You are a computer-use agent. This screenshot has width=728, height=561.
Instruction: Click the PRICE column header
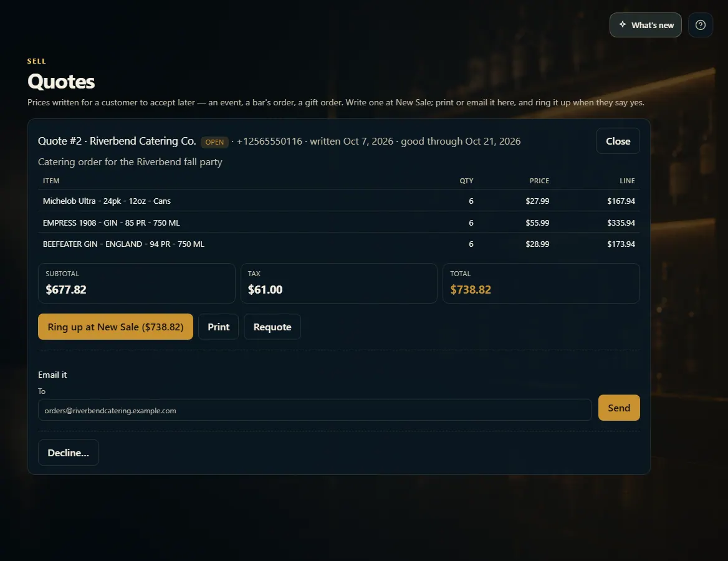(539, 181)
